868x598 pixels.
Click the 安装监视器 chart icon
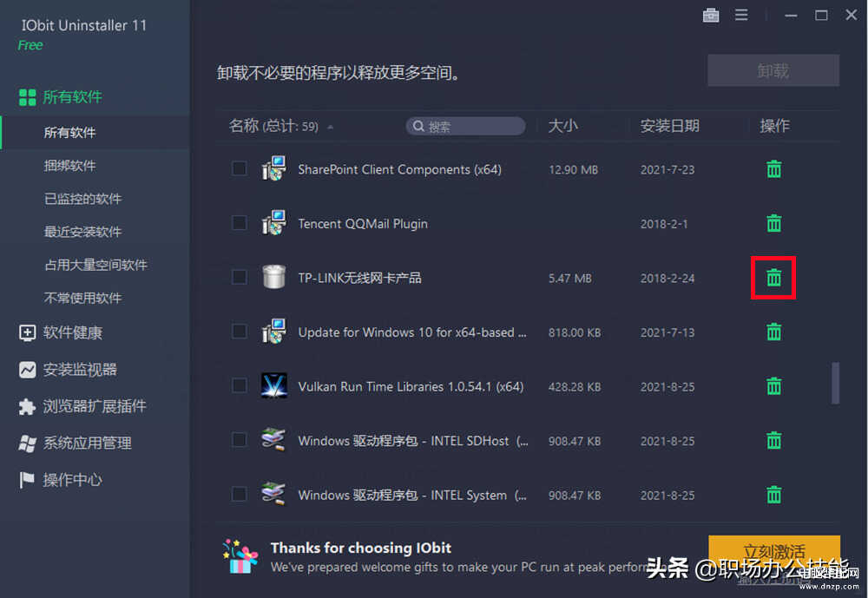click(27, 370)
